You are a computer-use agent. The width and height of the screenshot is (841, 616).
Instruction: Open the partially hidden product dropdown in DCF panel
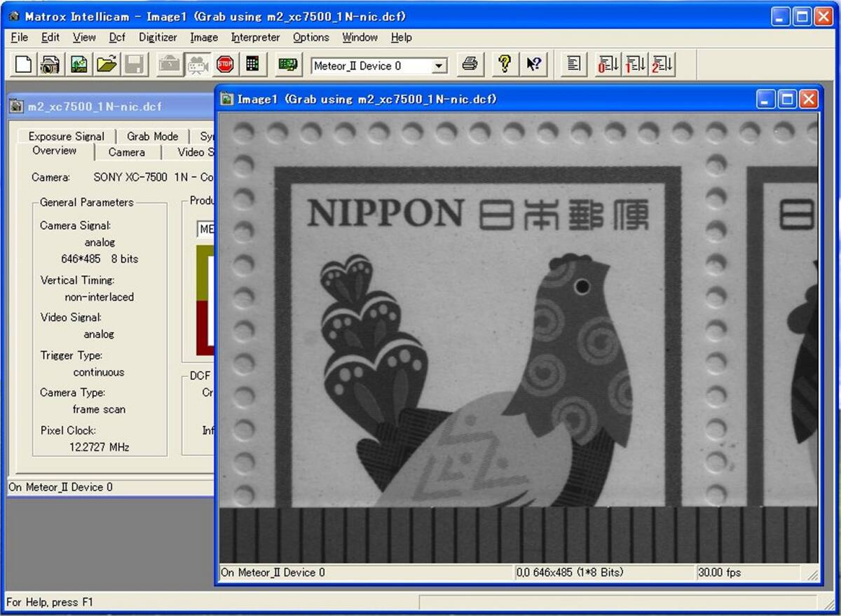(206, 229)
